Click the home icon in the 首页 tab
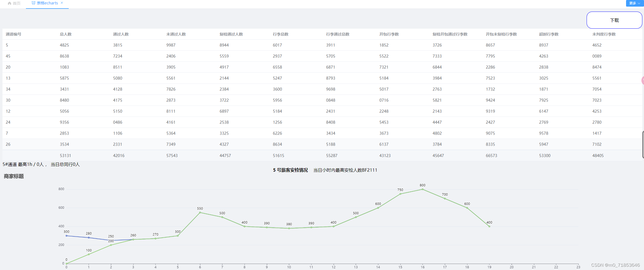Screen dimensions: 644x270 10,3
